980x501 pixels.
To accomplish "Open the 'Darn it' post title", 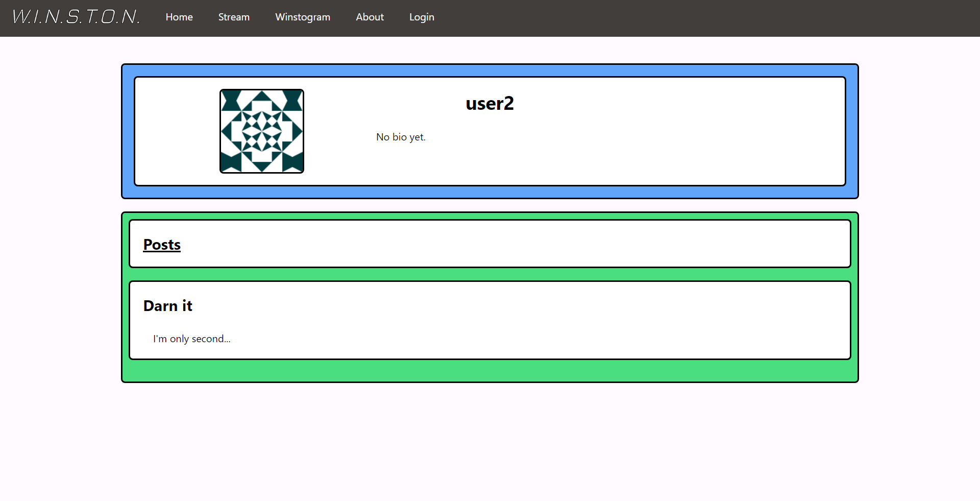I will [167, 305].
